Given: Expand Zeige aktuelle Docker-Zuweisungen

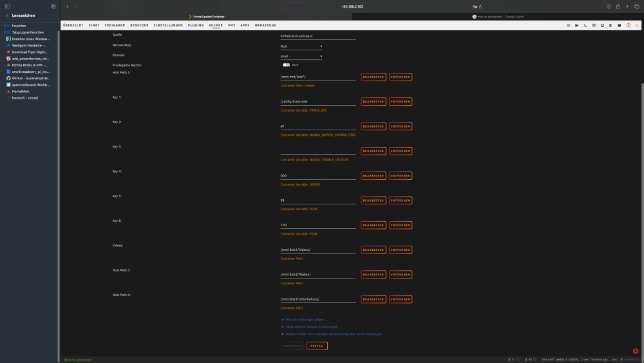Looking at the screenshot, I should tap(311, 327).
